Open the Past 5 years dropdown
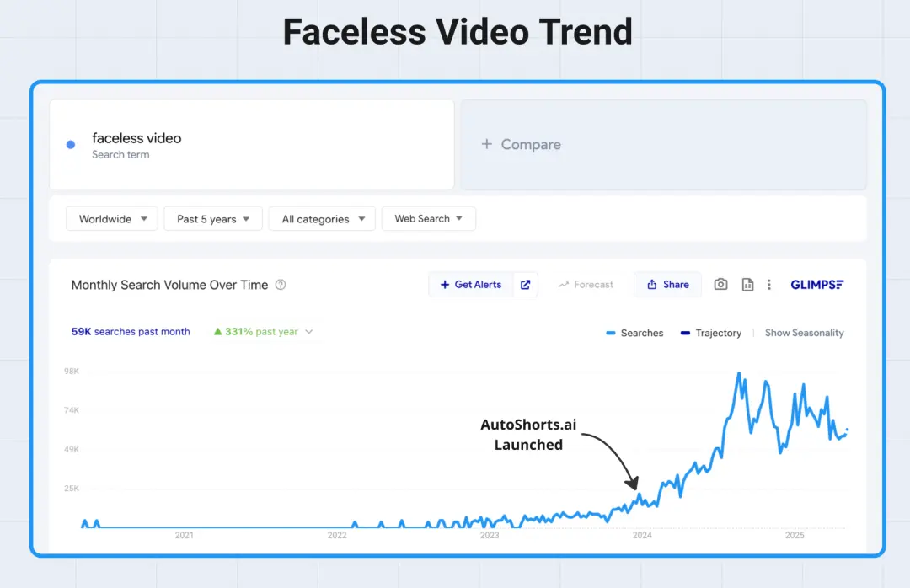The image size is (910, 588). click(213, 219)
